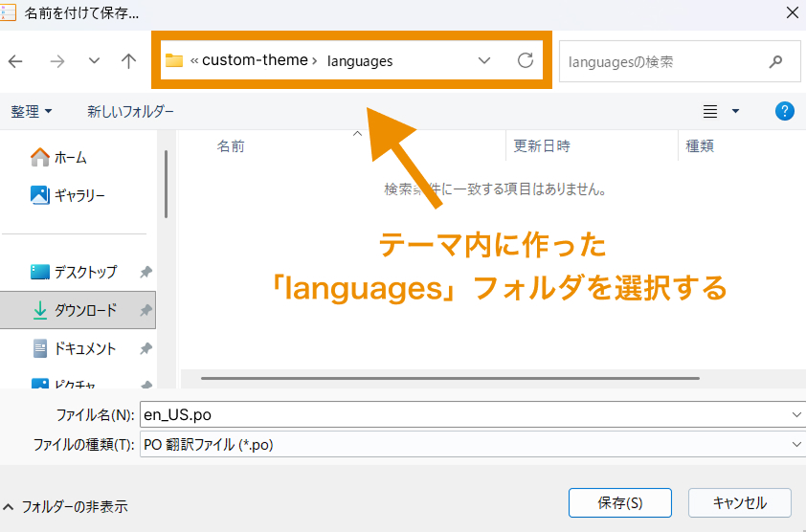Click the Forward navigation arrow

coord(57,61)
